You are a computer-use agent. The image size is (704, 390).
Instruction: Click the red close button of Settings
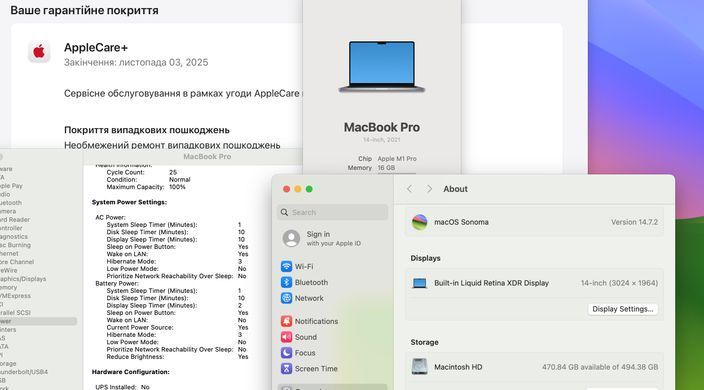click(x=286, y=189)
